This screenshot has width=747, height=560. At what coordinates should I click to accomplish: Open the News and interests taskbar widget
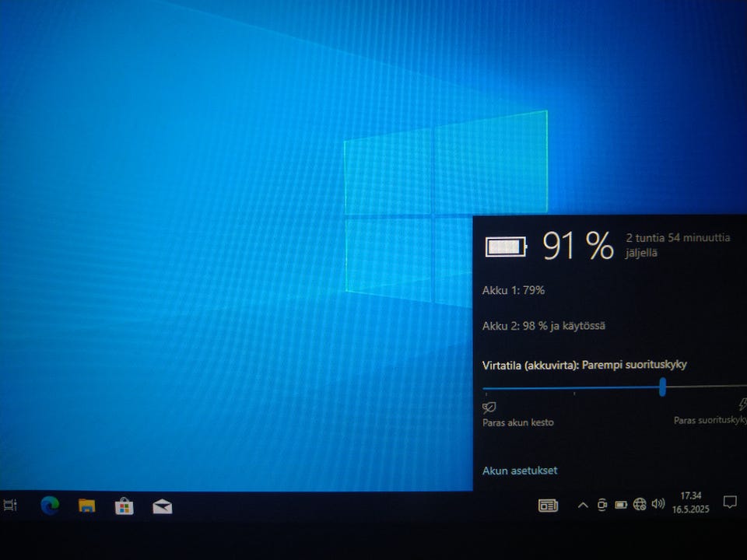coord(548,506)
